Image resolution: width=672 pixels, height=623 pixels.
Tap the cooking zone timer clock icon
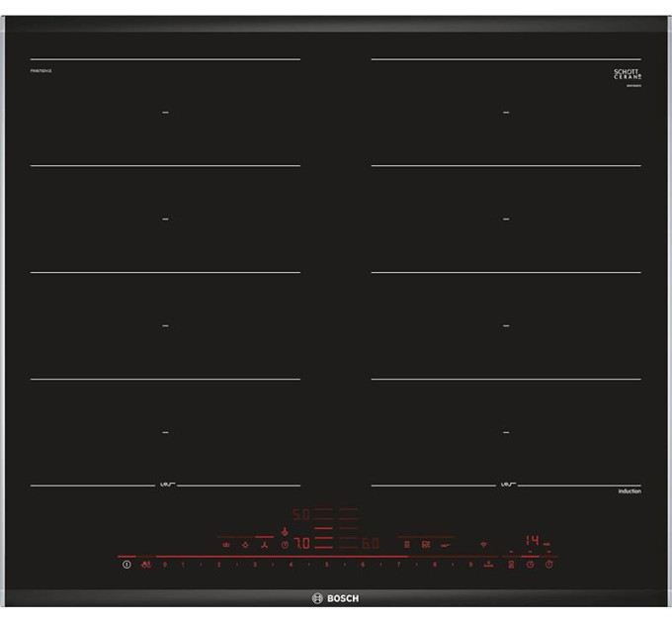tap(530, 565)
